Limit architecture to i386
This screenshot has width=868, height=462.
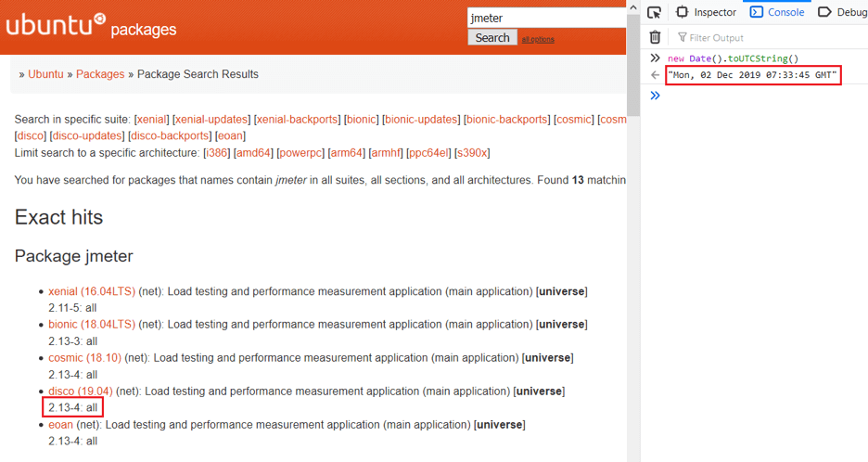(x=216, y=153)
